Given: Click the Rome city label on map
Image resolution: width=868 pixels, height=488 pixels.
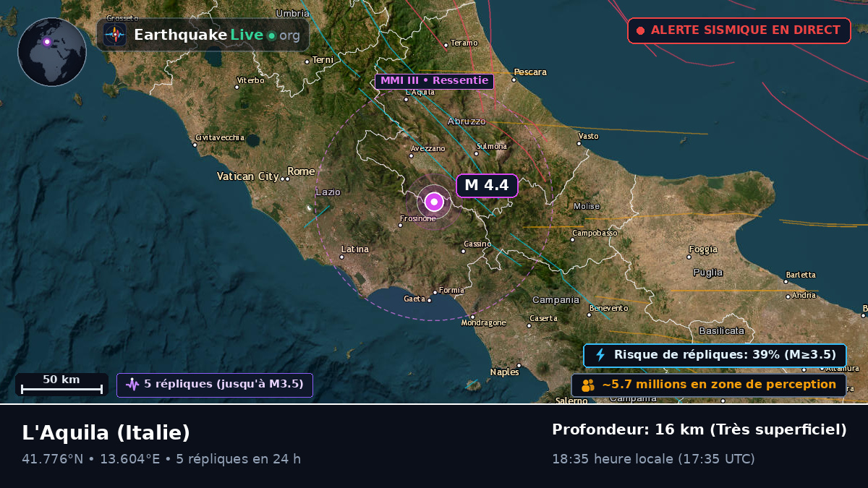Looking at the screenshot, I should click(x=301, y=171).
